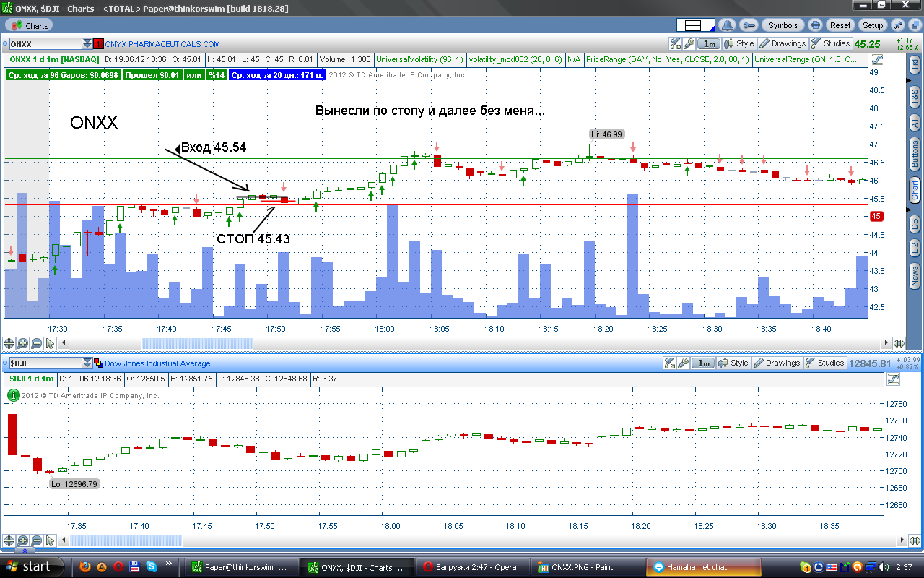The width and height of the screenshot is (924, 578).
Task: Open the Studies menu on $DJI chart
Action: (825, 363)
